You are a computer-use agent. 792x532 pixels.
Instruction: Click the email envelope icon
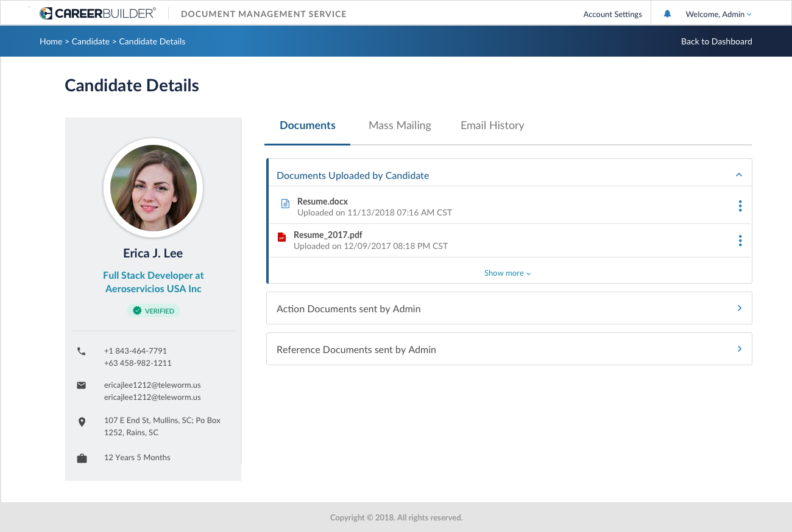[82, 385]
